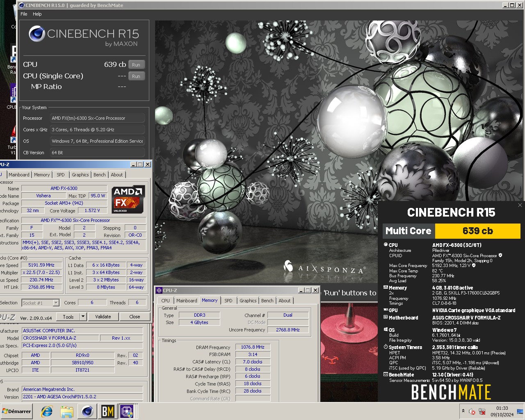525x420 pixels.
Task: Click the CB Version field showing 64 Bit
Action: coord(98,153)
